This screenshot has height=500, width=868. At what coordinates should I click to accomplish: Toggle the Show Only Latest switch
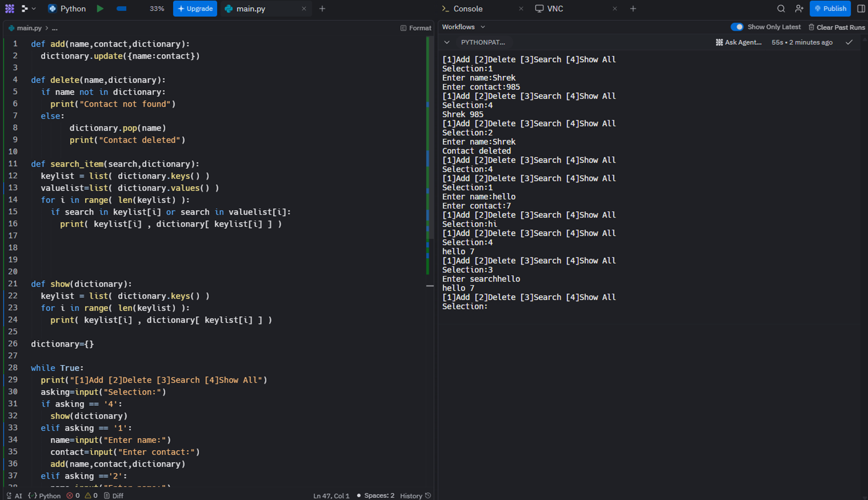coord(737,27)
